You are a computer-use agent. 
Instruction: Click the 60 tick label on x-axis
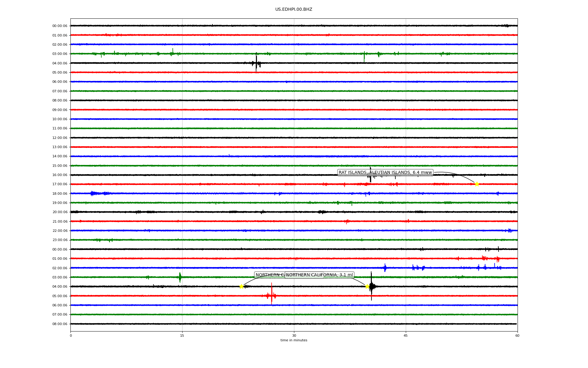point(517,335)
